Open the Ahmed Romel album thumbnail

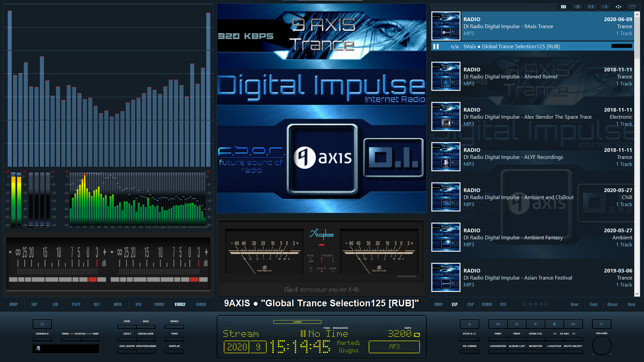[x=446, y=76]
